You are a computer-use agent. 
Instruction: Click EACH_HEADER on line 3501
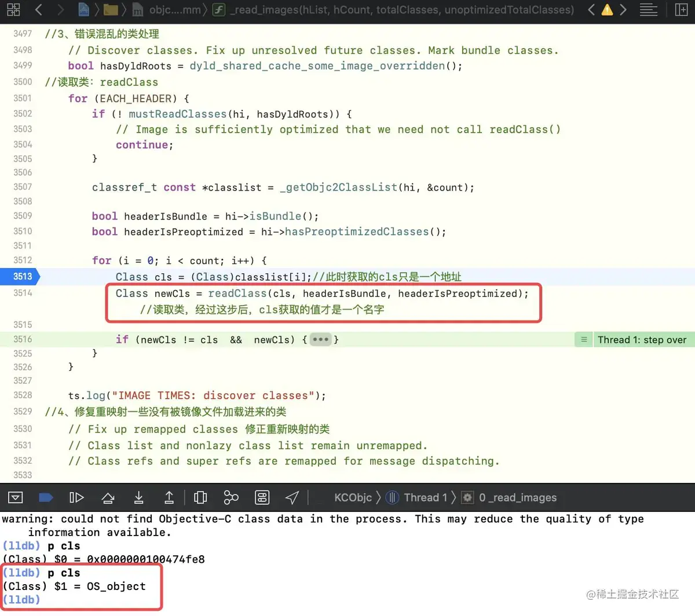pyautogui.click(x=137, y=98)
